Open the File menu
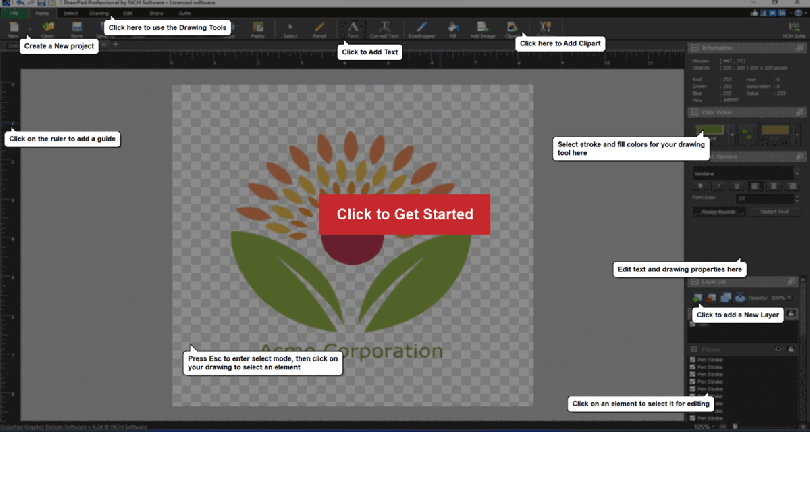Viewport: 810px width, 481px height. pyautogui.click(x=14, y=13)
